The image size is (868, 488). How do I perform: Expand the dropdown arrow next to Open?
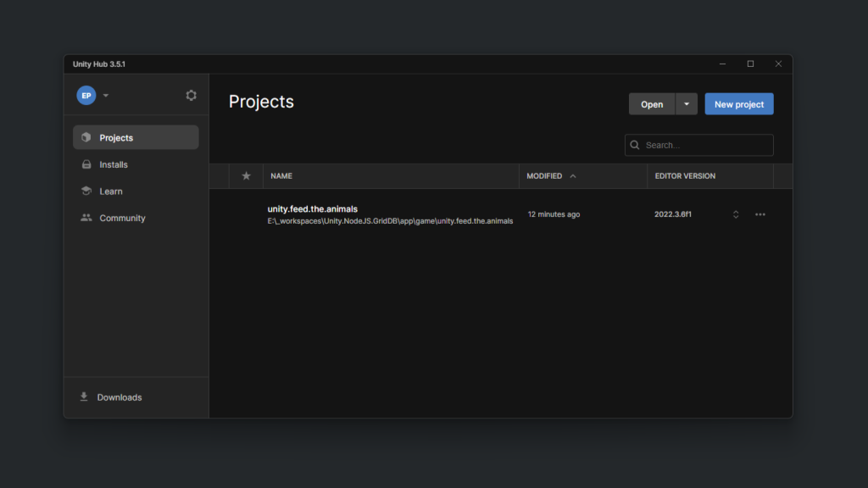686,103
